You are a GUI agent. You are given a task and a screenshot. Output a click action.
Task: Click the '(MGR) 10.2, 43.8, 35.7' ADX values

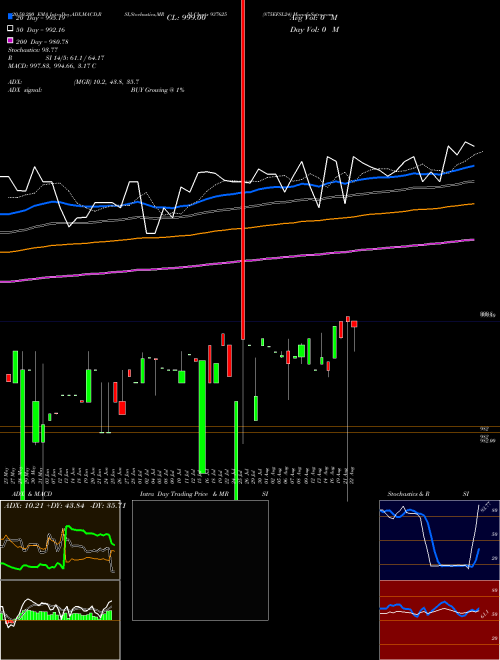pos(106,82)
